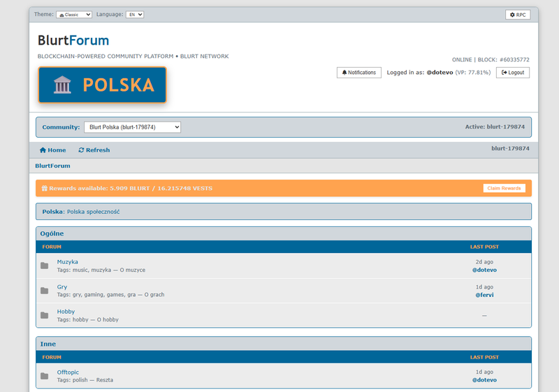Click Tags: polish — Reszta text
This screenshot has height=392, width=559.
85,380
